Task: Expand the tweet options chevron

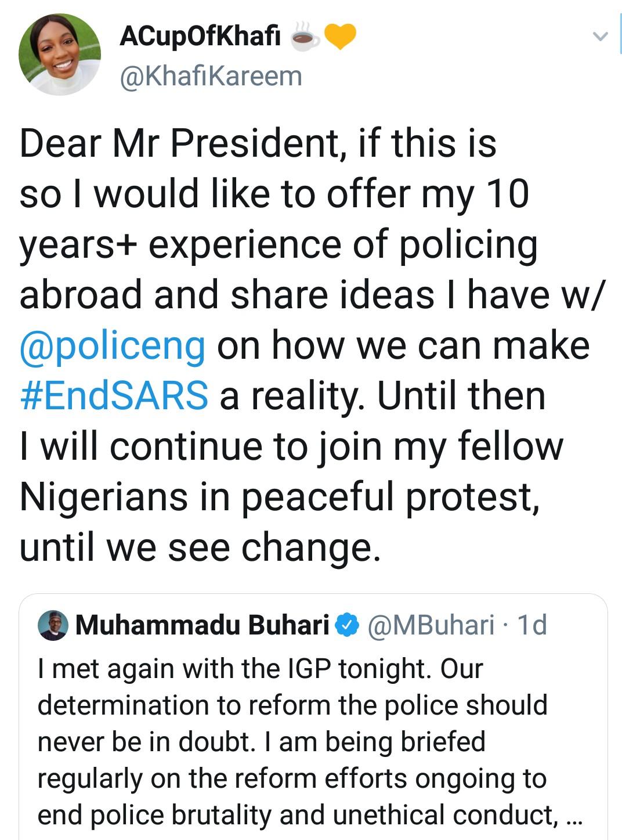Action: [x=600, y=37]
